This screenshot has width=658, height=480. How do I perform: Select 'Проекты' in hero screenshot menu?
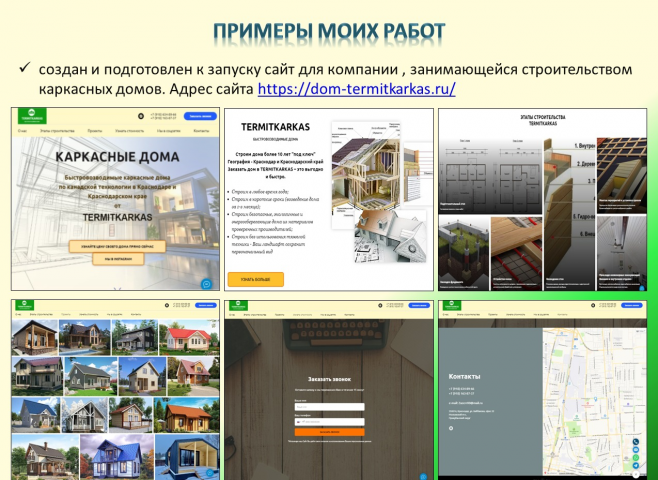(x=95, y=131)
